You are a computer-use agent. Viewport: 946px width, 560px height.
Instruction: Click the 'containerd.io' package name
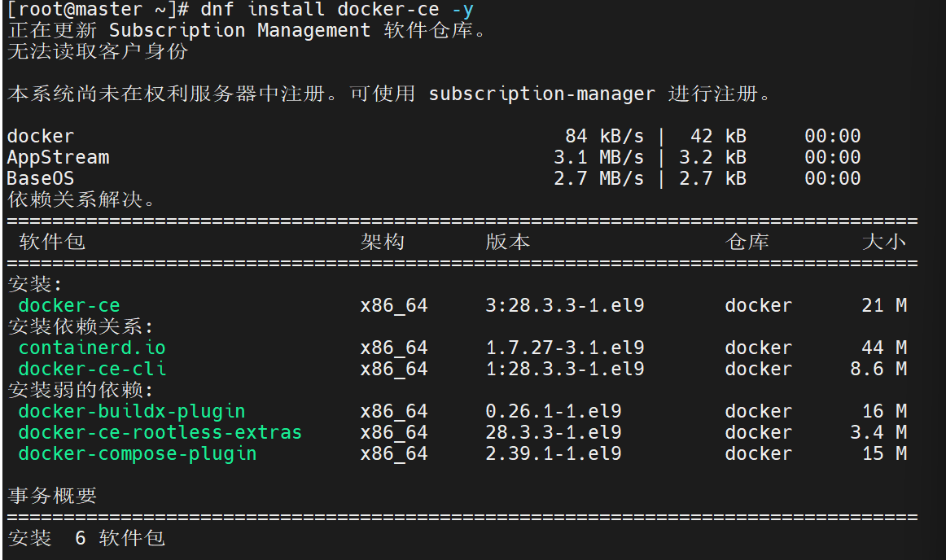click(92, 348)
